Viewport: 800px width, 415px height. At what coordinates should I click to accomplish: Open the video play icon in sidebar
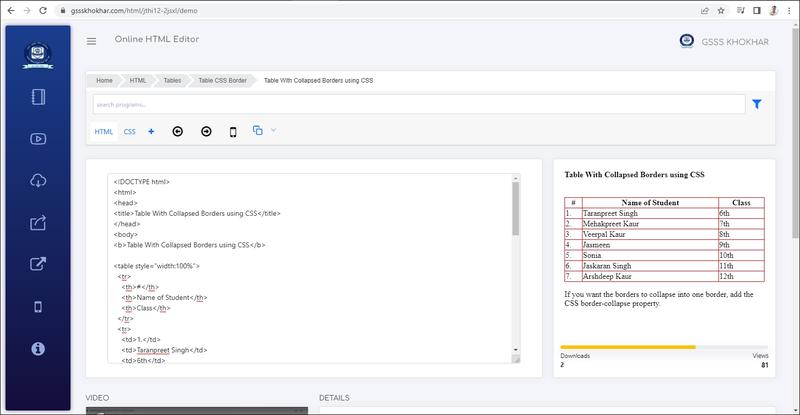point(39,139)
